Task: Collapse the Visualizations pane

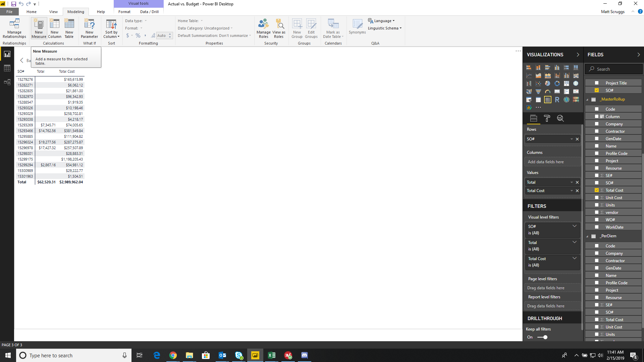Action: tap(578, 55)
